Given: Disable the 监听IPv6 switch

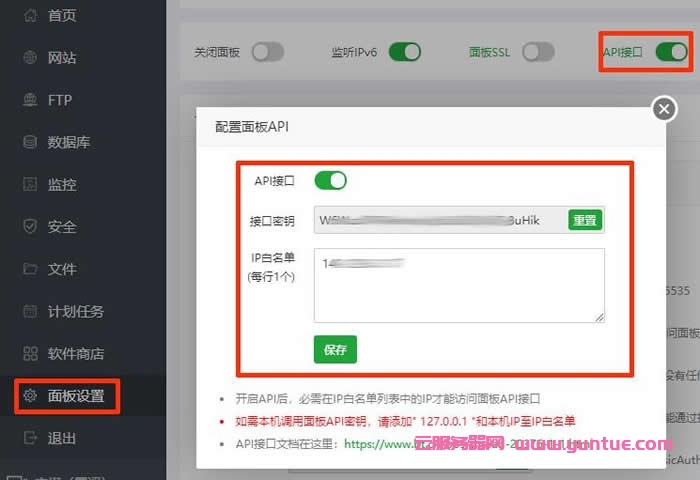Looking at the screenshot, I should (x=404, y=52).
